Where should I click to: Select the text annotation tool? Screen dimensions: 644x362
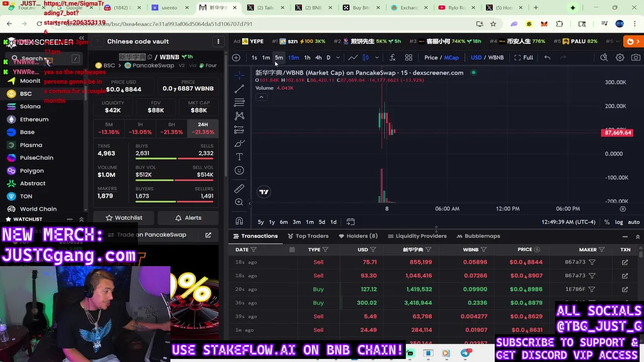pyautogui.click(x=239, y=157)
